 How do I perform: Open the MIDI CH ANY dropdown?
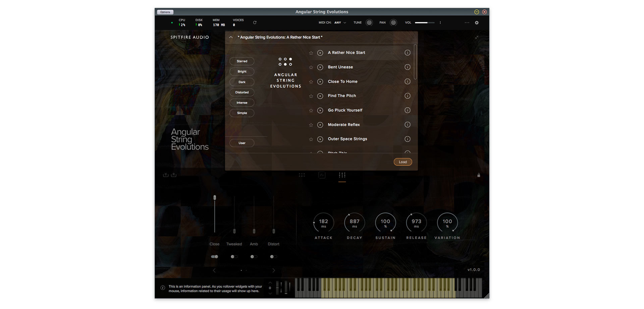pyautogui.click(x=340, y=23)
